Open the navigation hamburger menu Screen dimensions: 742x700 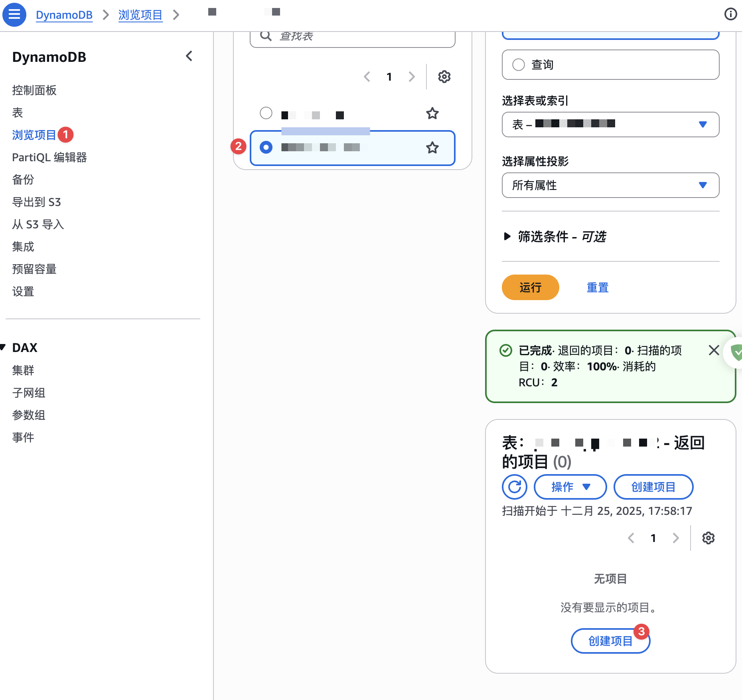click(14, 14)
